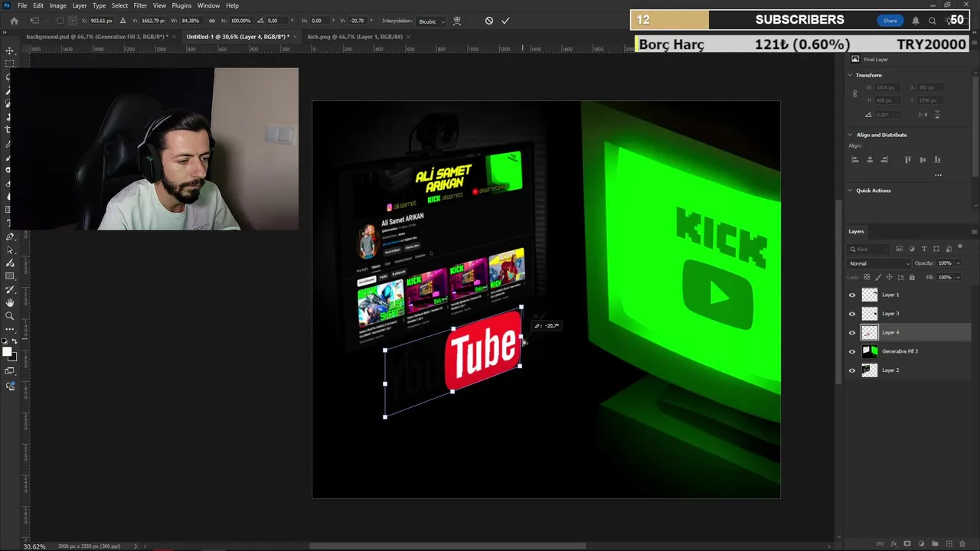980x551 pixels.
Task: Click the background color swatch
Action: tap(12, 357)
